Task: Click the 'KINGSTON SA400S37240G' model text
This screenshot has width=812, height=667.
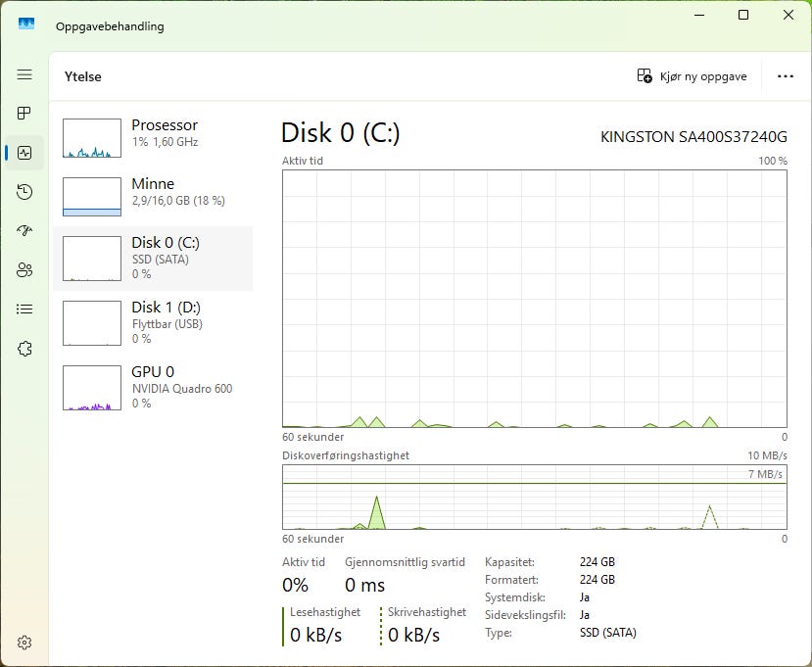Action: (693, 137)
